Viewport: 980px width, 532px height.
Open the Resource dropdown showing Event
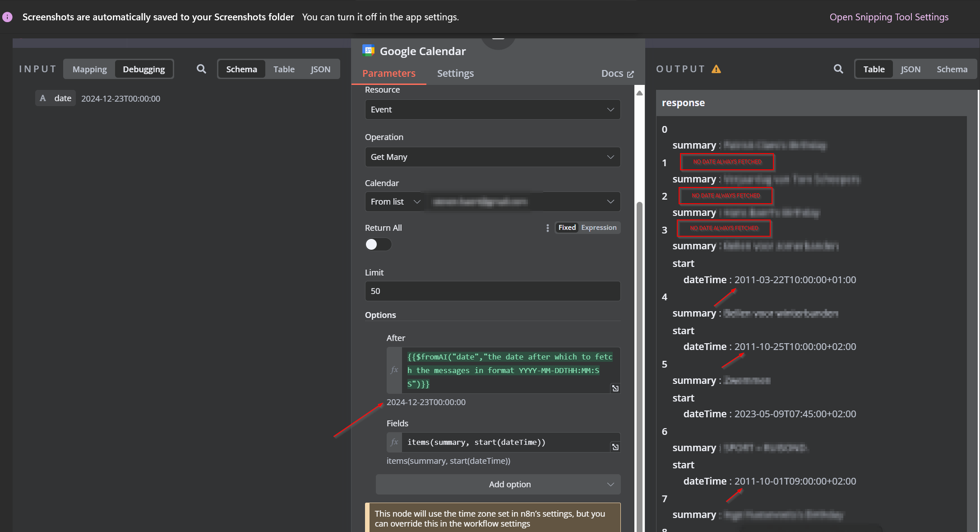tap(492, 110)
